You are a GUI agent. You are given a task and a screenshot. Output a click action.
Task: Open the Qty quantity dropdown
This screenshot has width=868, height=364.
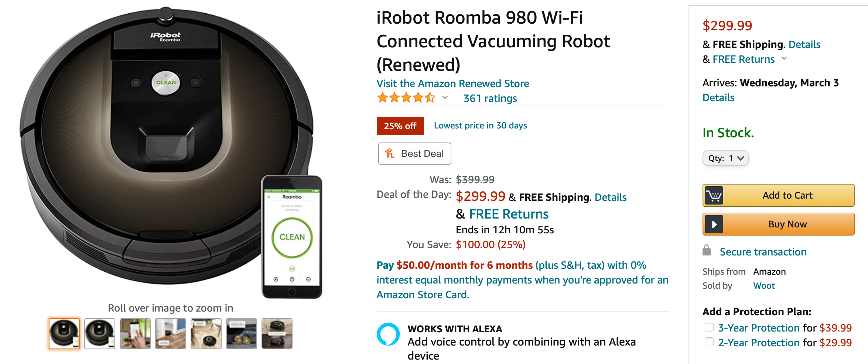tap(725, 158)
